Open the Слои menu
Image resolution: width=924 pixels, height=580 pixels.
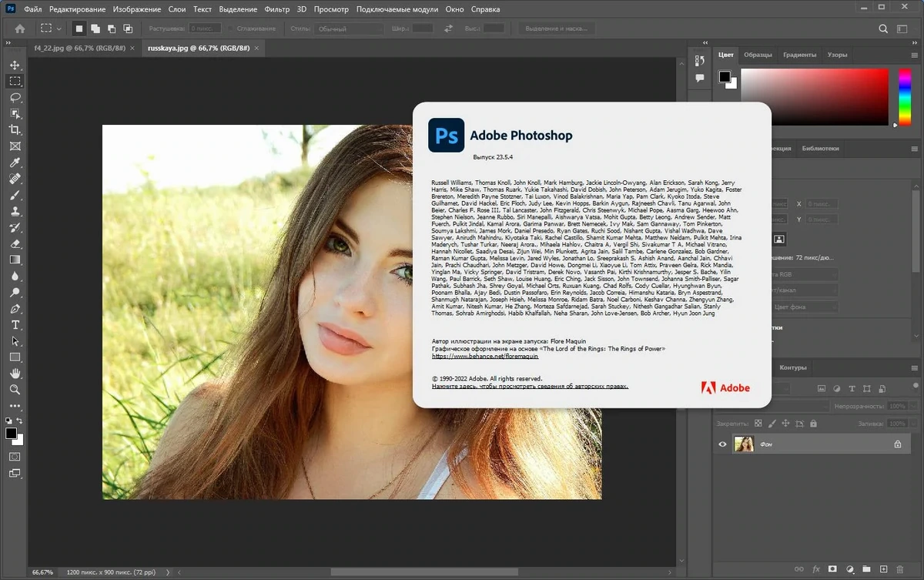click(177, 9)
